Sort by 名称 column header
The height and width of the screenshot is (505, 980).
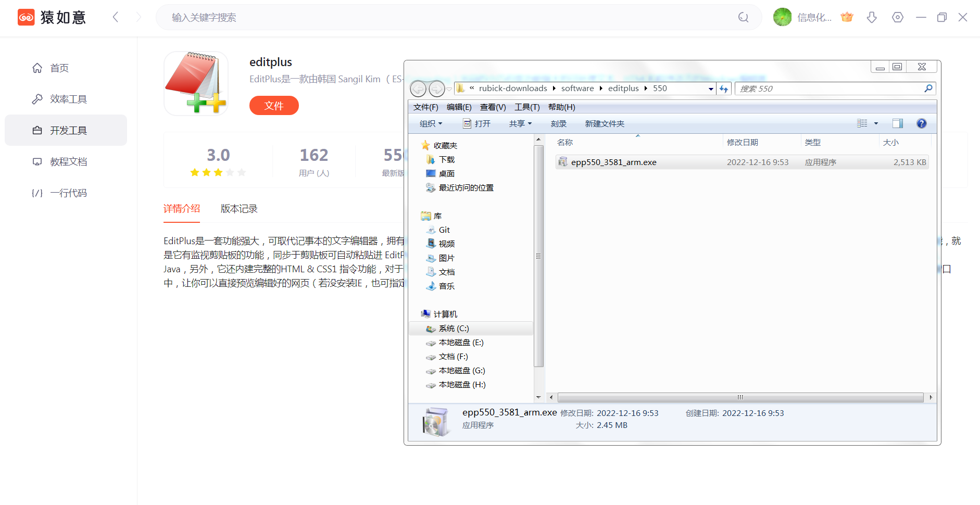click(x=565, y=143)
